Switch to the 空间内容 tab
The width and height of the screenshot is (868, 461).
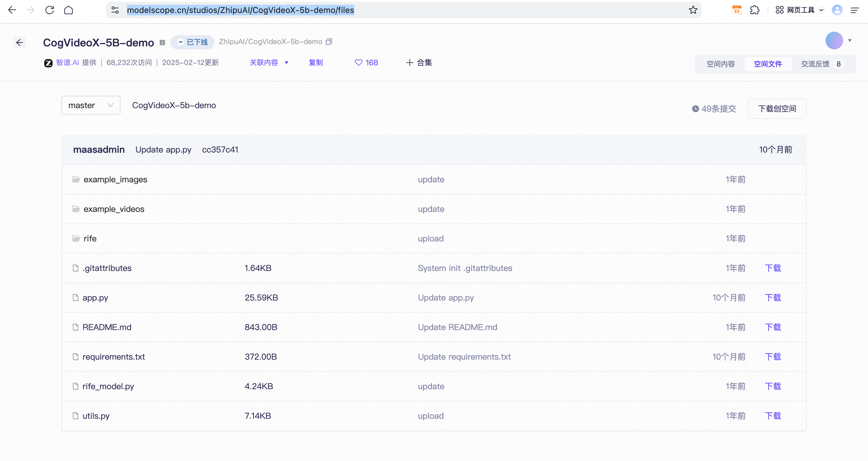[x=720, y=64]
